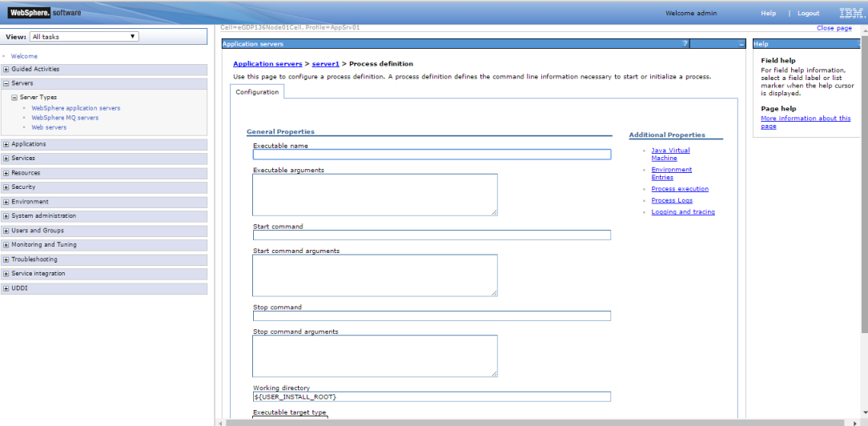The width and height of the screenshot is (868, 426).
Task: Focus the Executable name field
Action: (x=432, y=155)
